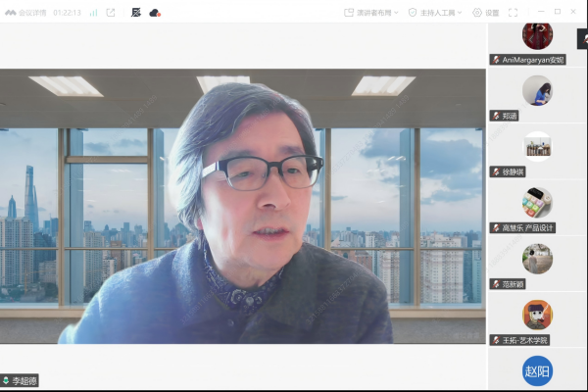This screenshot has height=392, width=588.
Task: Select 徐静琪 participant thumbnail
Action: (537, 145)
